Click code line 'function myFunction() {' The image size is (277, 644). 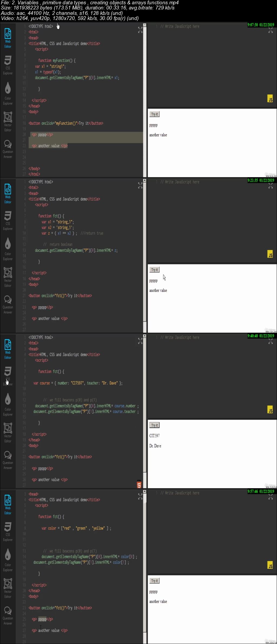pos(57,61)
